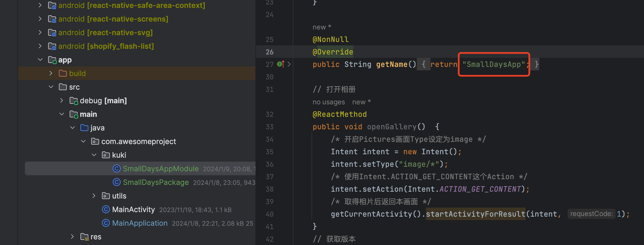Collapse the app module
Image resolution: width=644 pixels, height=245 pixels.
click(x=40, y=60)
